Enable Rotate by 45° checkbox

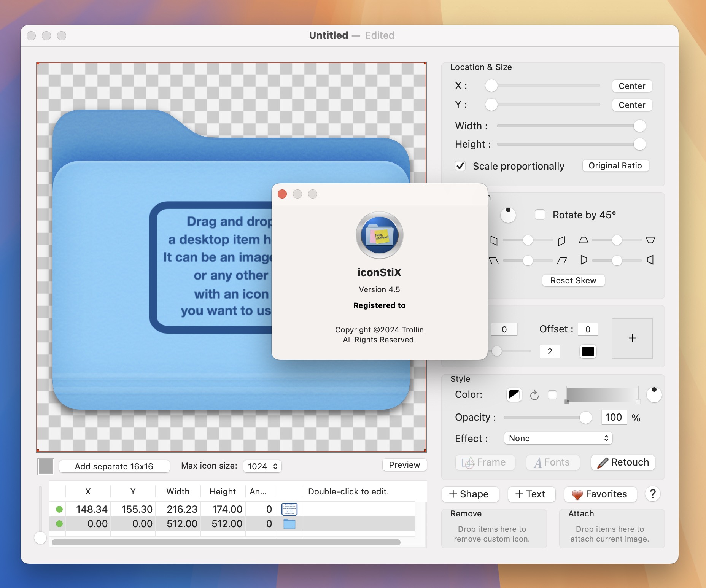coord(540,215)
